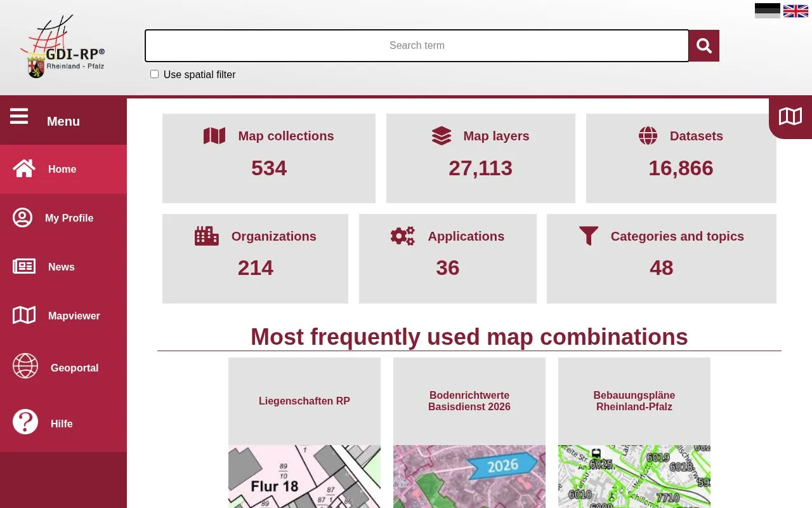Image resolution: width=812 pixels, height=508 pixels.
Task: Switch language to English UK flag
Action: (796, 11)
